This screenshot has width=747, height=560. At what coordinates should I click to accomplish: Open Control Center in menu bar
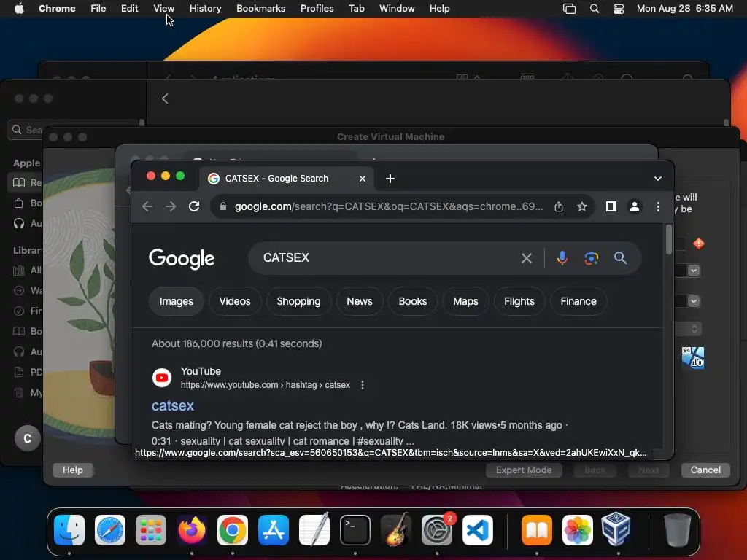pyautogui.click(x=619, y=9)
